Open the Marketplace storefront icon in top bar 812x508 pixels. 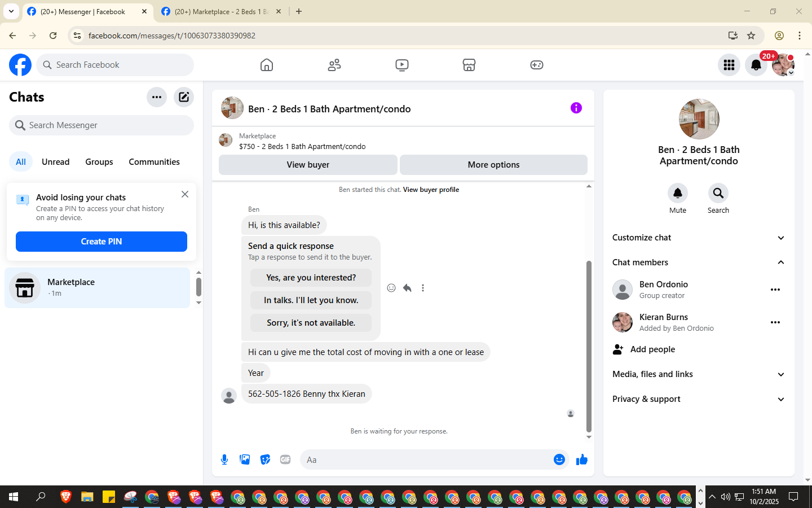[469, 65]
